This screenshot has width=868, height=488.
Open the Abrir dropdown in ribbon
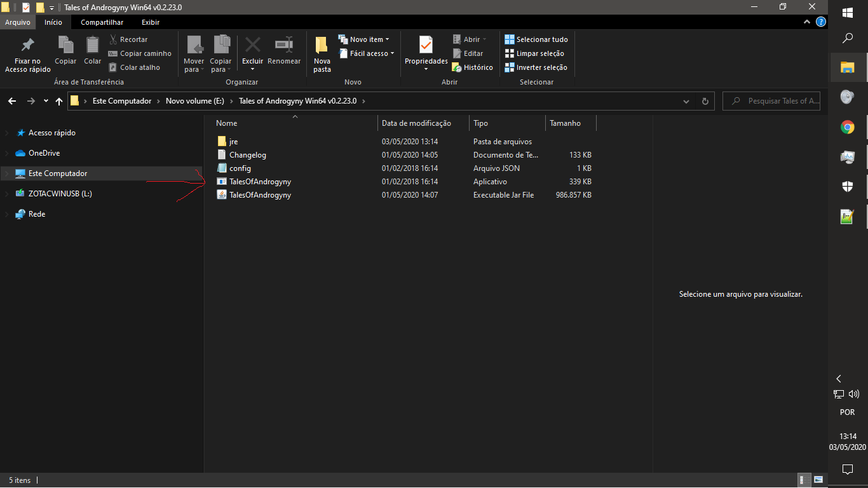(470, 39)
